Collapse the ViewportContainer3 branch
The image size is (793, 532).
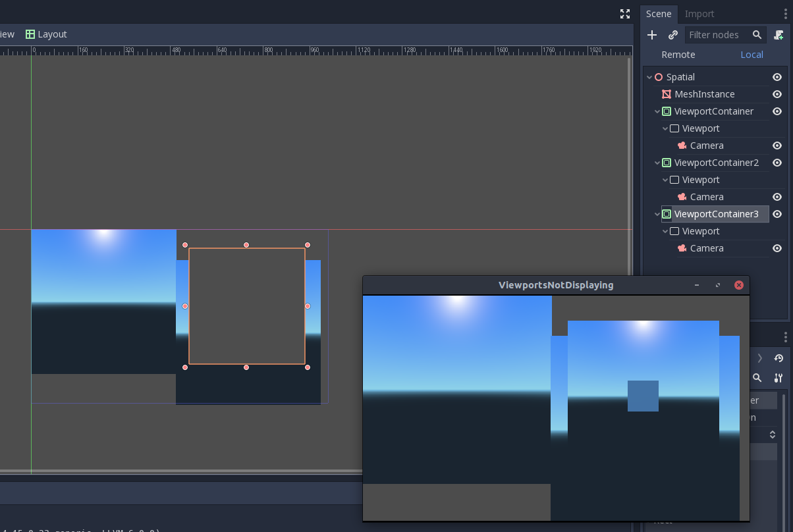pos(657,214)
